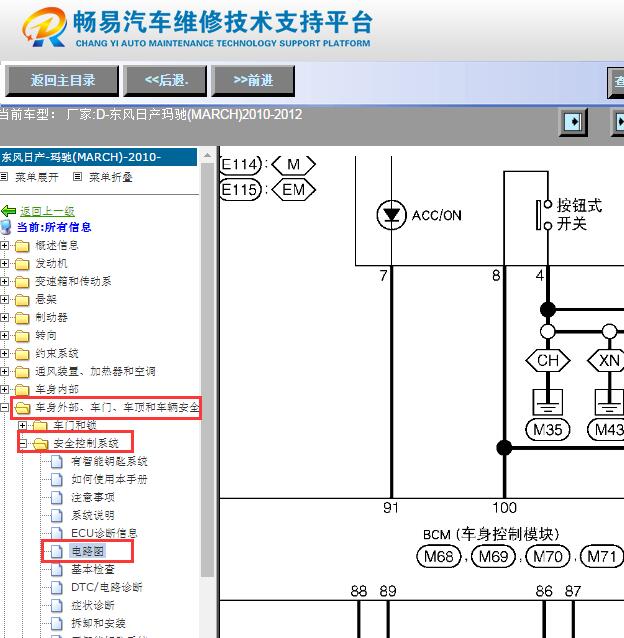Screen dimensions: 624x638
Task: Select 概述信息 folder icon
Action: point(22,246)
